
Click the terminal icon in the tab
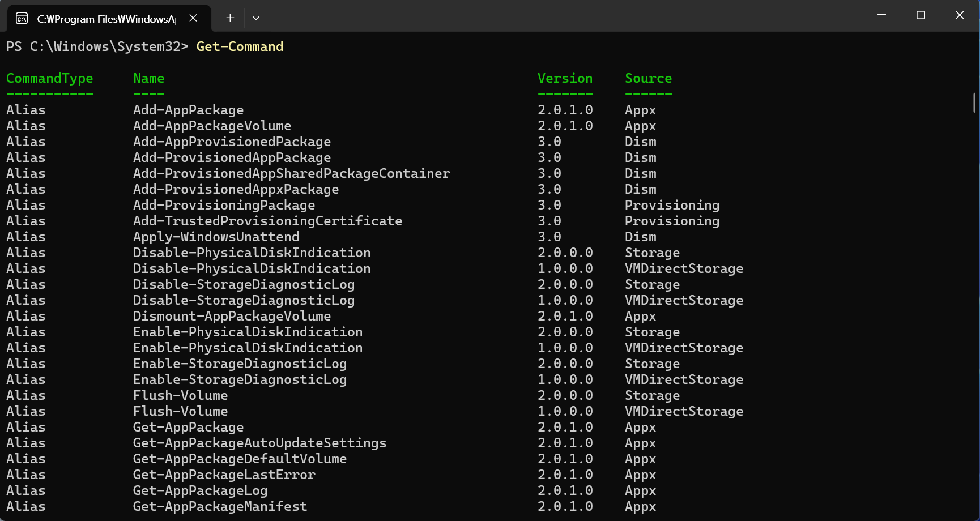tap(22, 19)
